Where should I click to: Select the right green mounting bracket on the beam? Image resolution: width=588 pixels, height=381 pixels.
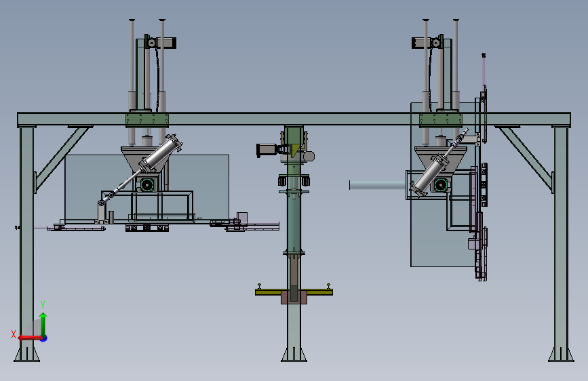pyautogui.click(x=441, y=120)
